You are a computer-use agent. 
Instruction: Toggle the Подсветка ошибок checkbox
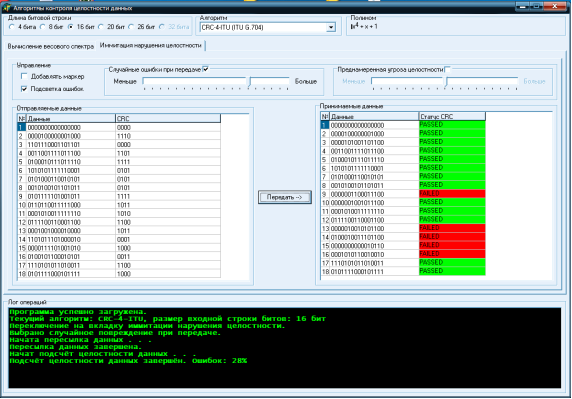24,89
